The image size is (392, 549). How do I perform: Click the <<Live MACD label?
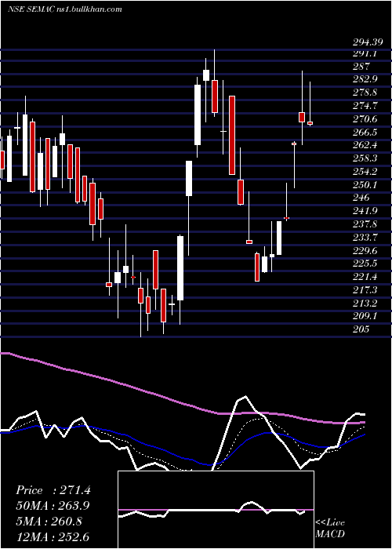[x=330, y=529]
